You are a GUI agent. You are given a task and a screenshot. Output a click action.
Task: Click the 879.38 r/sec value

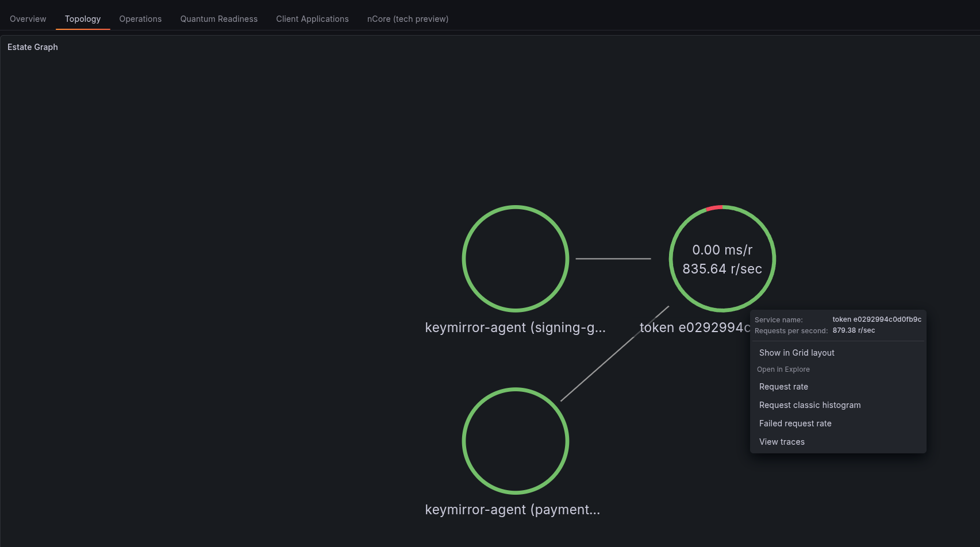(854, 330)
